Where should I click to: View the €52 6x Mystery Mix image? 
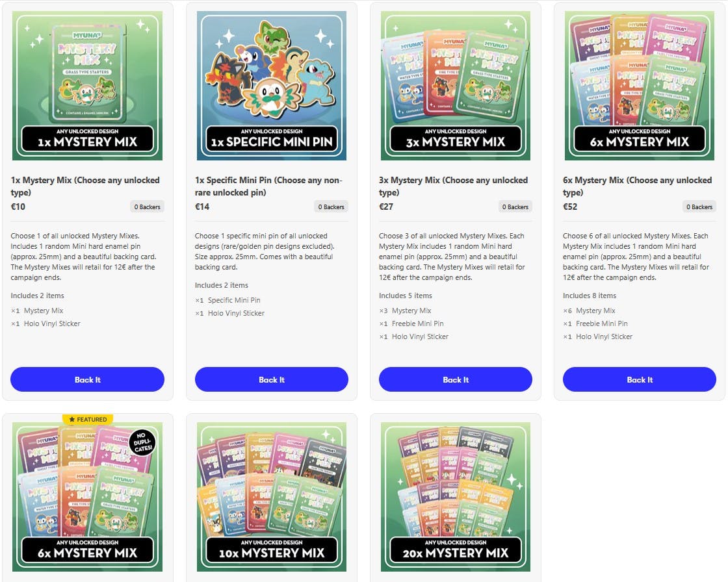(x=640, y=86)
